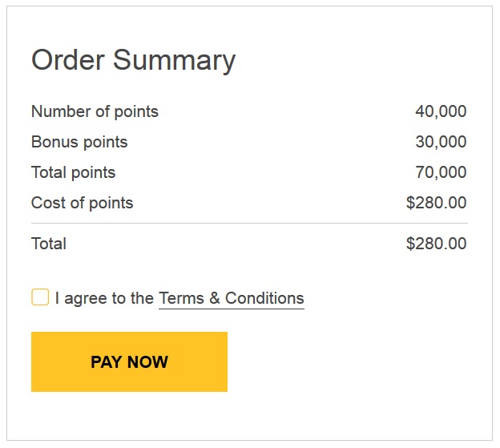The height and width of the screenshot is (448, 500).
Task: Select the final Total row label
Action: 49,244
